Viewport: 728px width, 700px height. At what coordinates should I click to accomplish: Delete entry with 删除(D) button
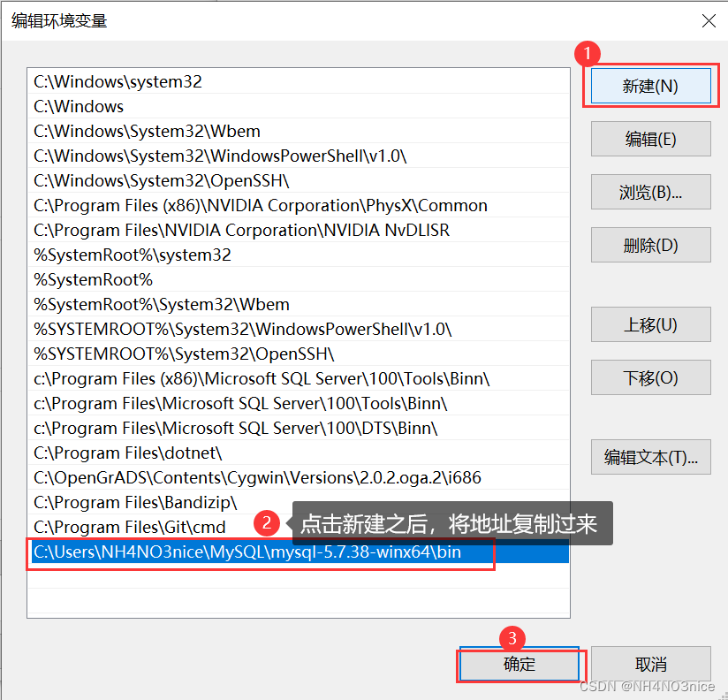(650, 245)
